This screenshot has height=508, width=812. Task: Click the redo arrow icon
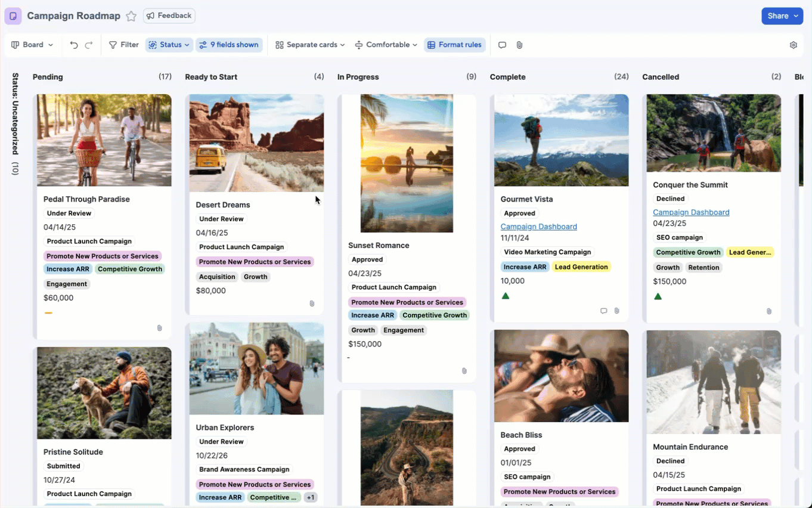click(x=89, y=45)
